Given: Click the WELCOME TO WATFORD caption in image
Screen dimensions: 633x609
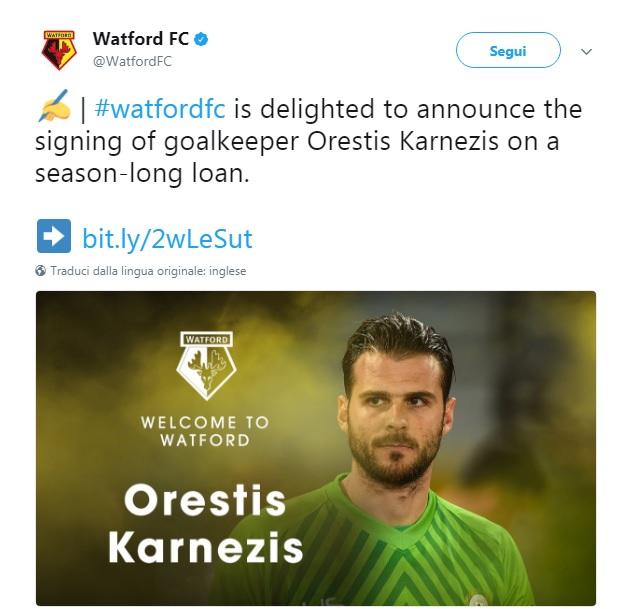Looking at the screenshot, I should (205, 431).
